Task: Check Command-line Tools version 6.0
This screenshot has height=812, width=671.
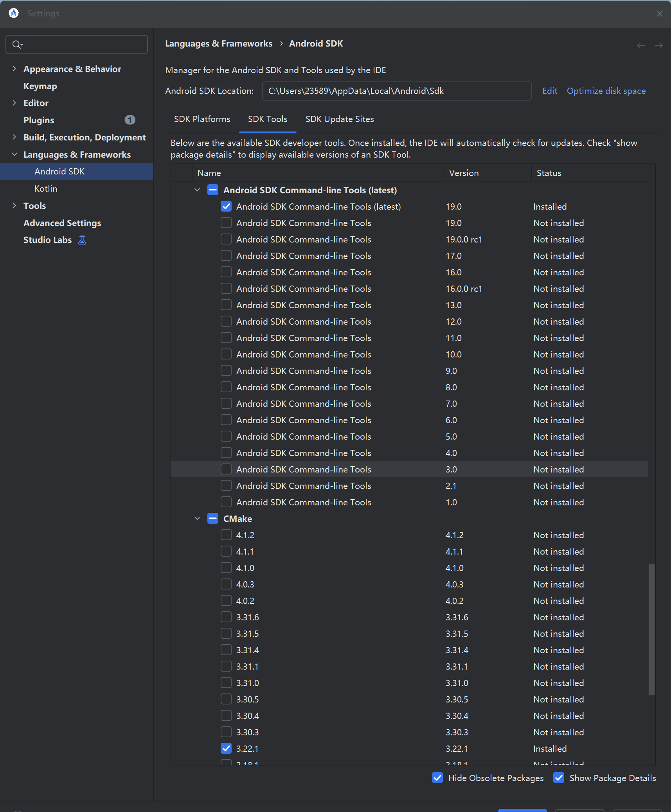Action: tap(226, 420)
